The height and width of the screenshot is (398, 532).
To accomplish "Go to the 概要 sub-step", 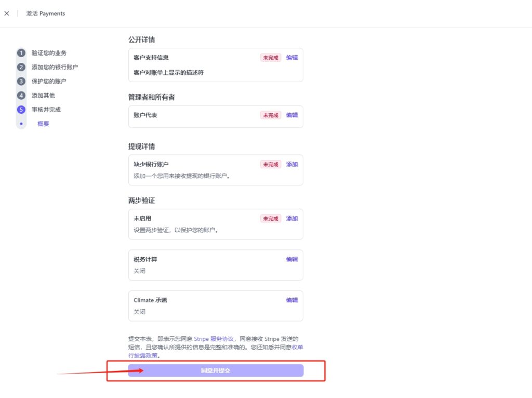I will click(43, 124).
